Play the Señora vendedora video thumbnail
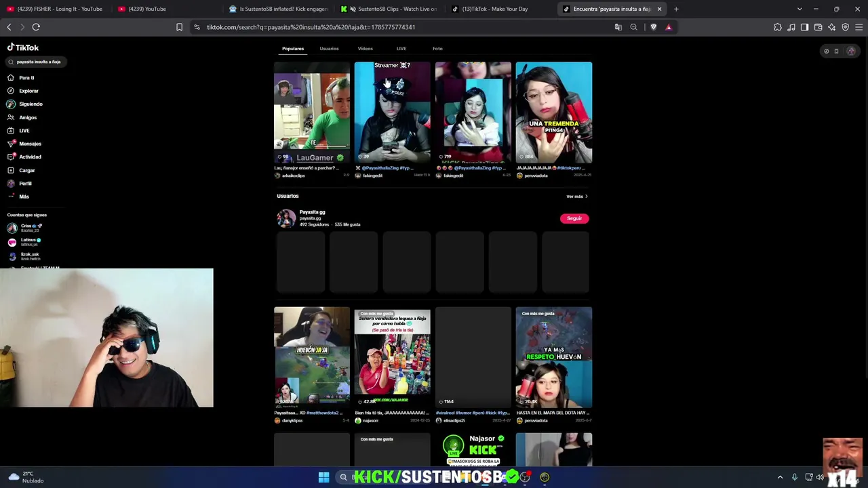The height and width of the screenshot is (488, 868). click(x=392, y=357)
